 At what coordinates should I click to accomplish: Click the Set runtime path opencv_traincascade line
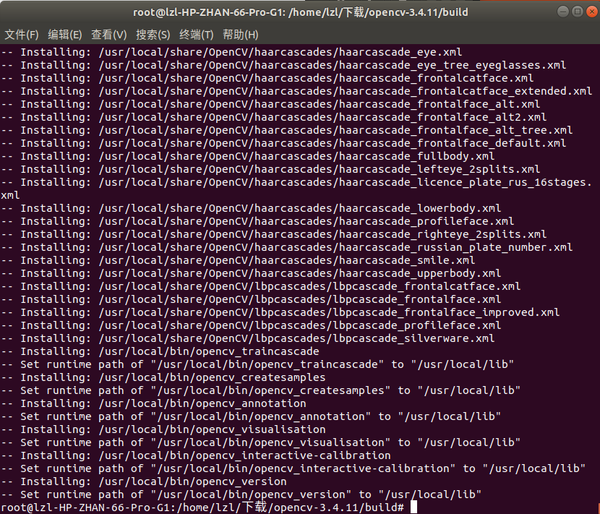click(x=258, y=364)
